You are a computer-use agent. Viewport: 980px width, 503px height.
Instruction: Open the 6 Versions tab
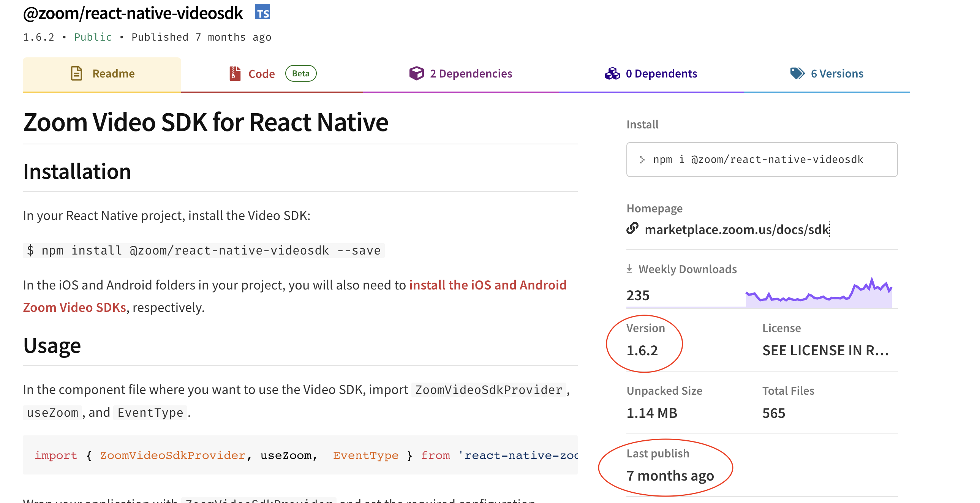[x=836, y=73]
